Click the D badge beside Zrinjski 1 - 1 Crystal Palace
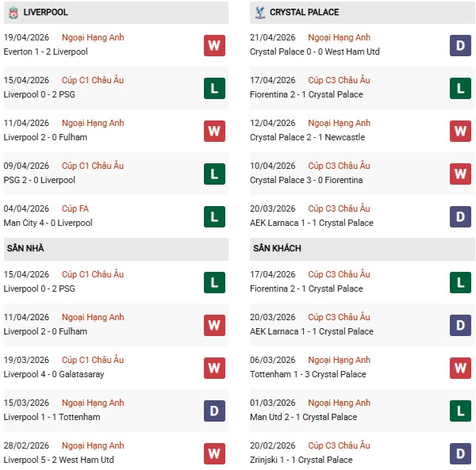Screen dimensions: 476x470 (x=461, y=453)
